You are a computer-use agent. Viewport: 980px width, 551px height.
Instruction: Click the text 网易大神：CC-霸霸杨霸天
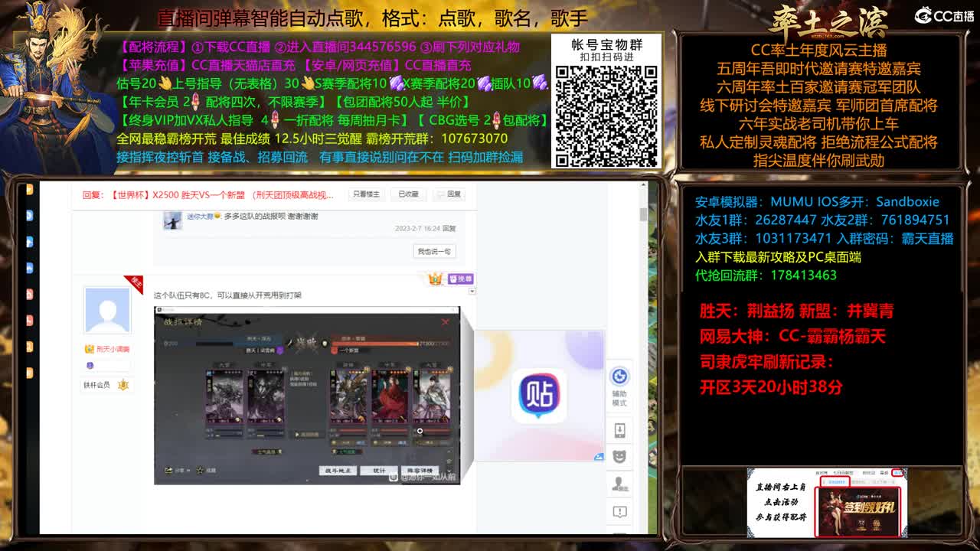click(x=792, y=336)
